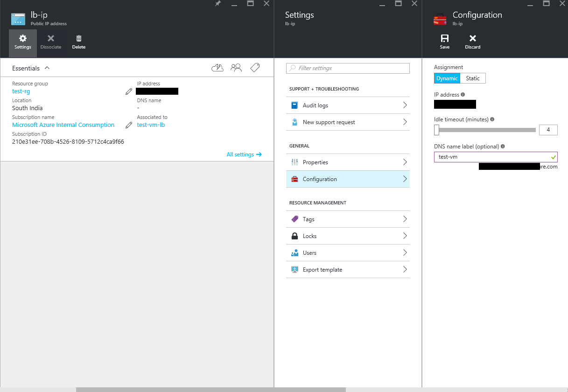Open Settings in the lb-ip toolbar
Viewport: 568px width, 392px height.
click(x=23, y=42)
